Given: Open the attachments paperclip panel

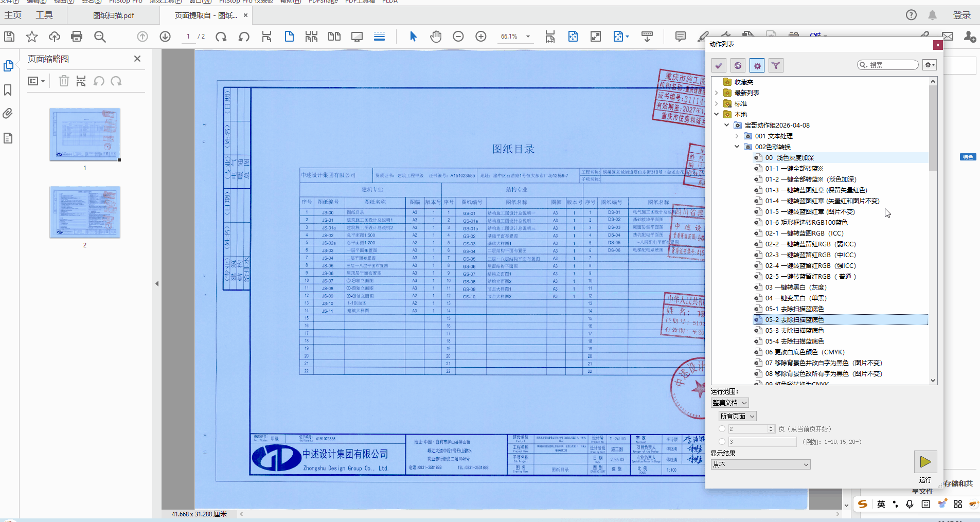Looking at the screenshot, I should coord(8,114).
